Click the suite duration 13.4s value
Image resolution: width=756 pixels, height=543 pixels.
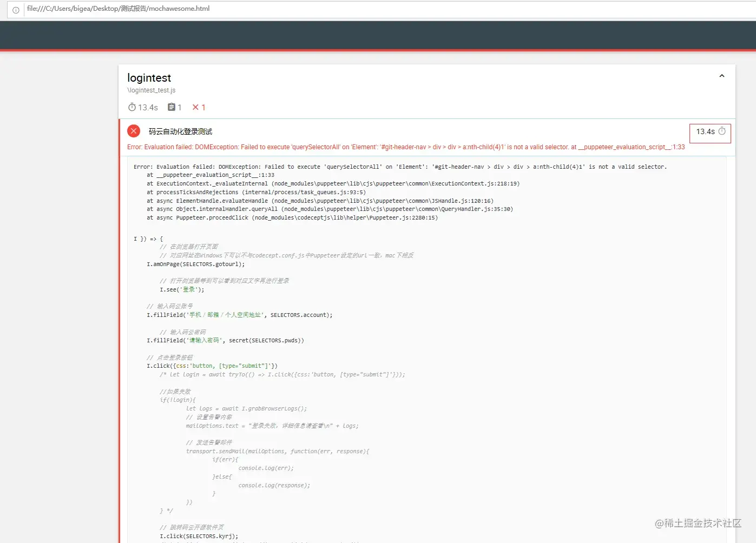(x=148, y=108)
